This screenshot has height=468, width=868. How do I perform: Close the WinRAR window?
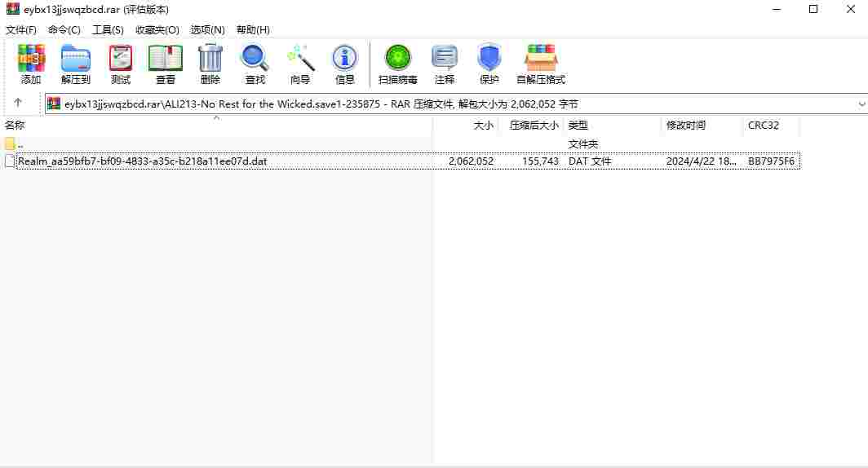click(851, 10)
